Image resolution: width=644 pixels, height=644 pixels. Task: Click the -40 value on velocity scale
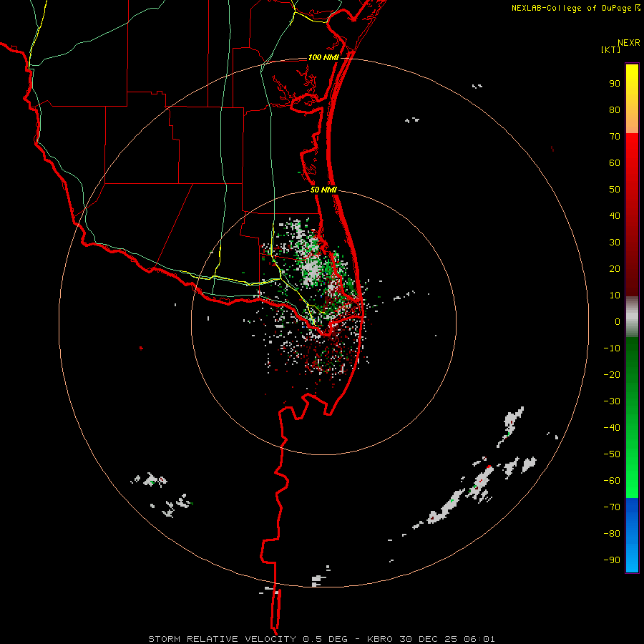tap(612, 428)
